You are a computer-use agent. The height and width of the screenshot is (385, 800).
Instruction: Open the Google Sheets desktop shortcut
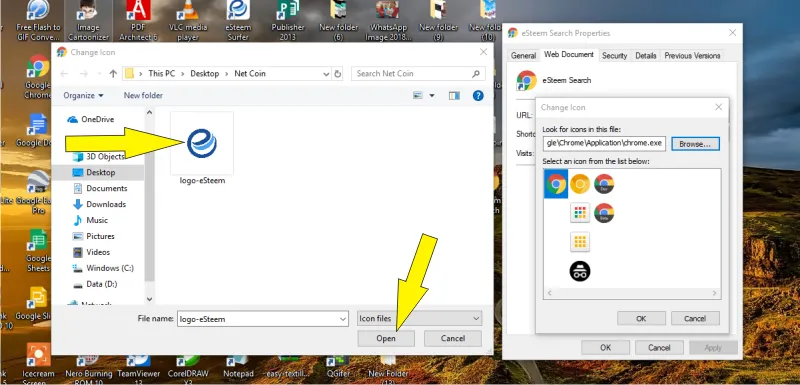point(38,250)
